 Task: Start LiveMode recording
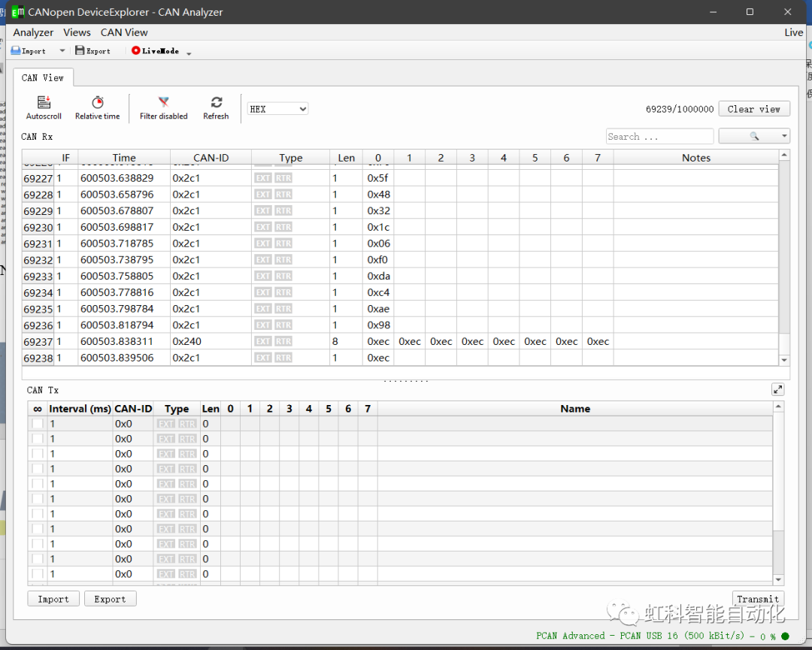[x=136, y=51]
